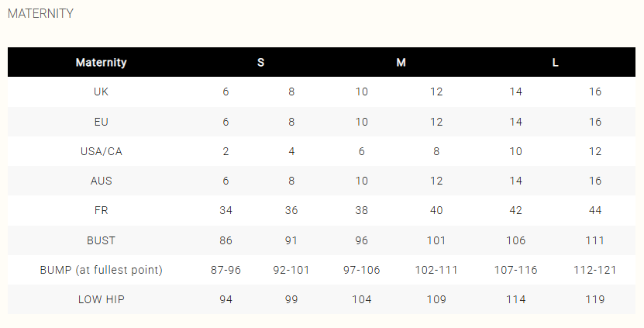Image resolution: width=644 pixels, height=328 pixels.
Task: Click the AUS row label
Action: 102,181
